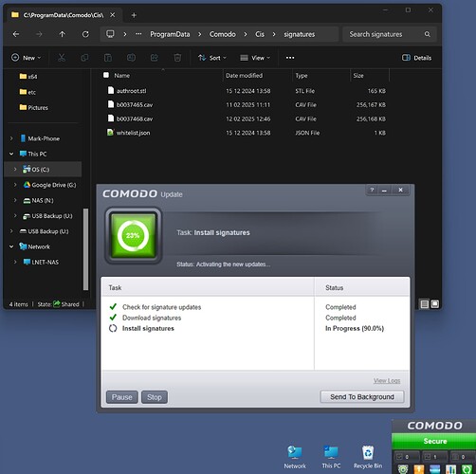Image resolution: width=476 pixels, height=474 pixels.
Task: Sort files by Size column header
Action: tap(358, 76)
